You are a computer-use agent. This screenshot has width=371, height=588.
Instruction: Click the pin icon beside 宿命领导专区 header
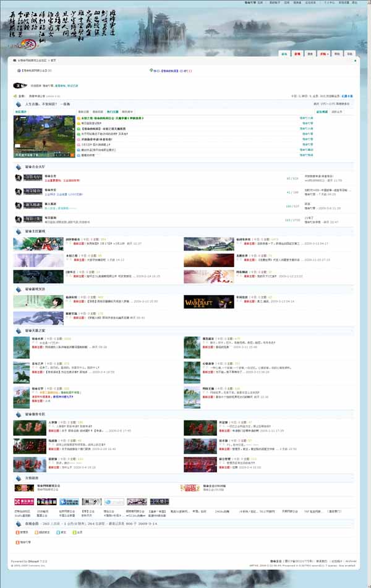tap(19, 414)
